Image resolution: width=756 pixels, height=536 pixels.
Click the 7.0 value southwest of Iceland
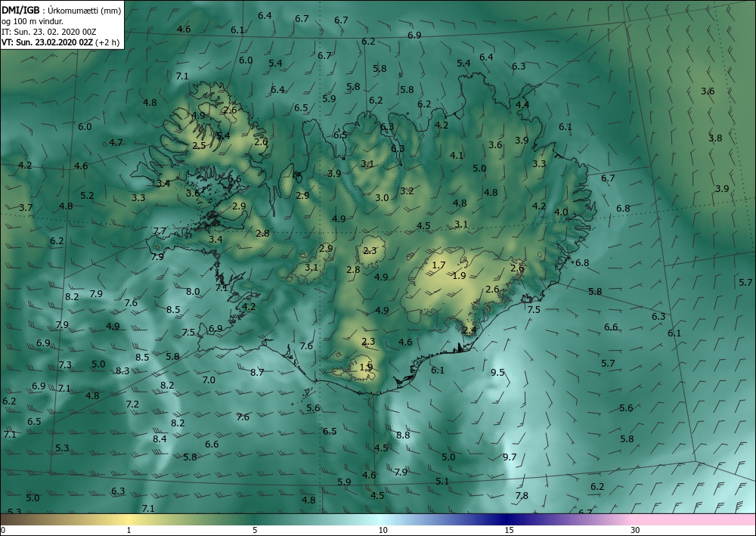pyautogui.click(x=209, y=380)
